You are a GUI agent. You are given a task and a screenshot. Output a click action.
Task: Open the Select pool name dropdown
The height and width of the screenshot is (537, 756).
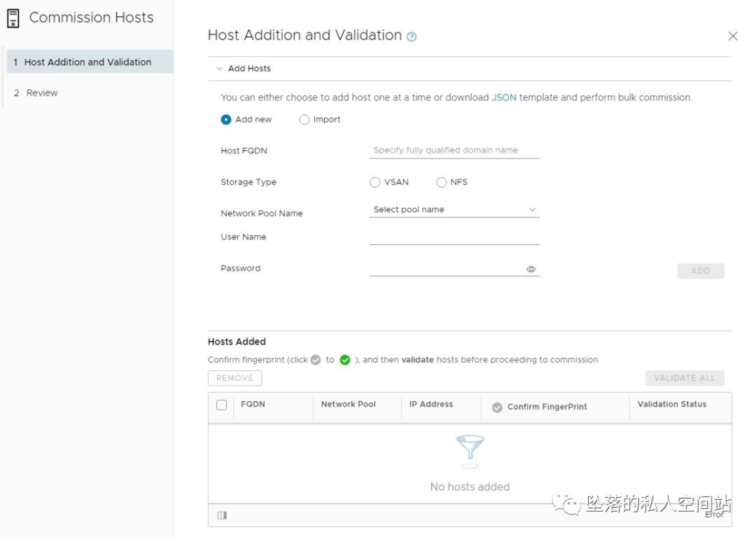[x=454, y=209]
